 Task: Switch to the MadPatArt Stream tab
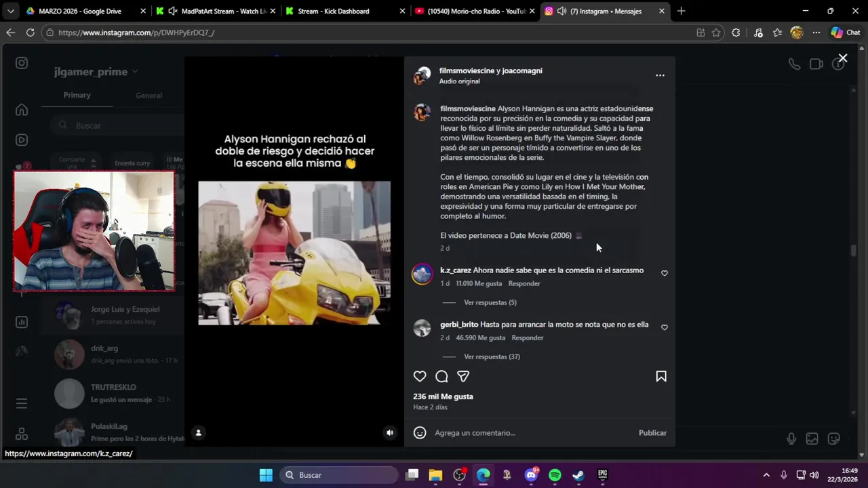(x=216, y=11)
